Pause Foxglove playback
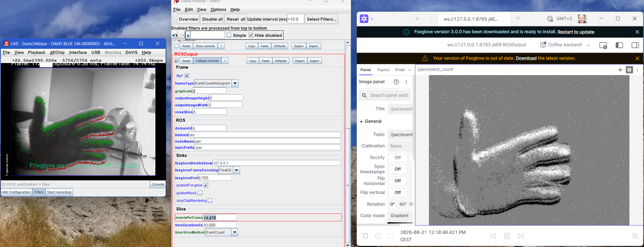Viewport: 644px width, 247px height. [x=507, y=236]
